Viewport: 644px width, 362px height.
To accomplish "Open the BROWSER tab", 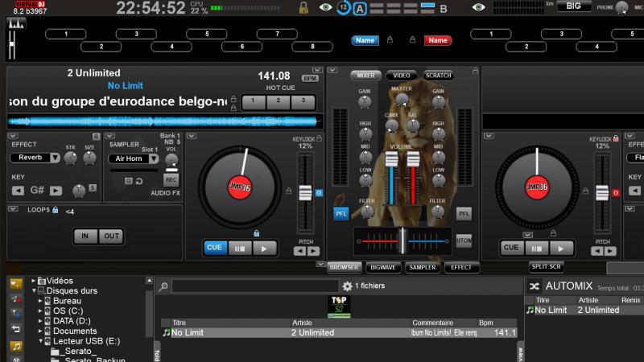I will 345,268.
